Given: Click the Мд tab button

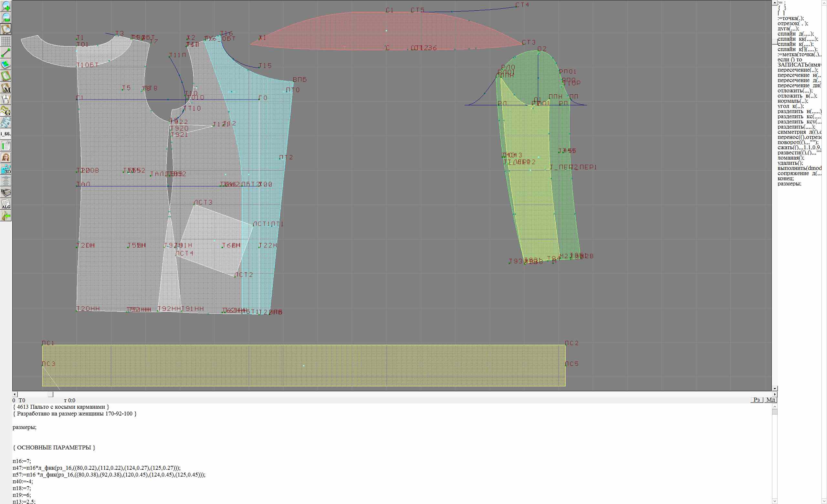Looking at the screenshot, I should click(x=770, y=400).
